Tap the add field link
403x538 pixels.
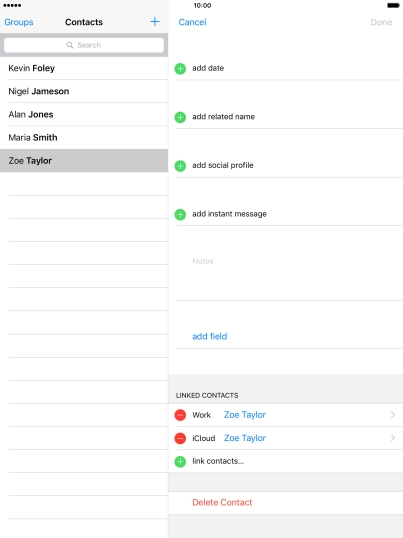point(210,336)
